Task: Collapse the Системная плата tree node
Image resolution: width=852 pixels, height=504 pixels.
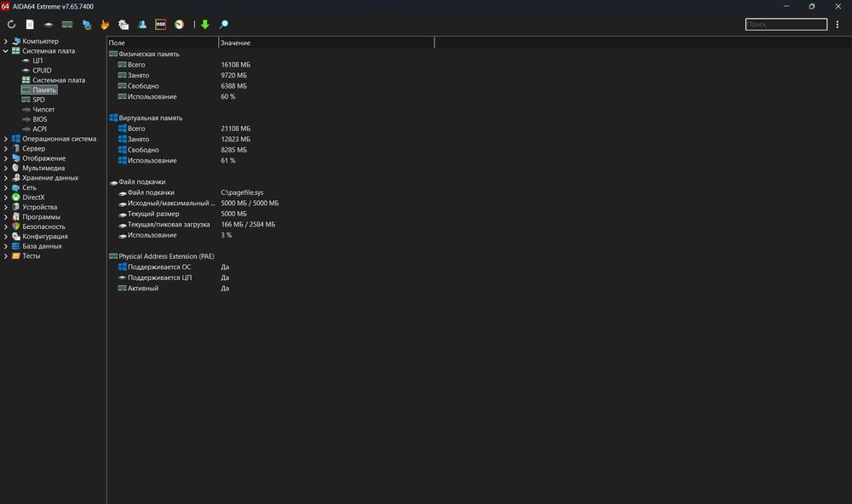Action: point(6,51)
